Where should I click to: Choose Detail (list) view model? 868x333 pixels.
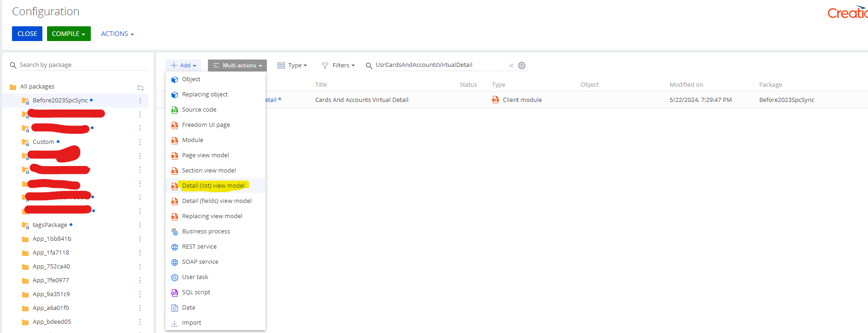coord(215,186)
